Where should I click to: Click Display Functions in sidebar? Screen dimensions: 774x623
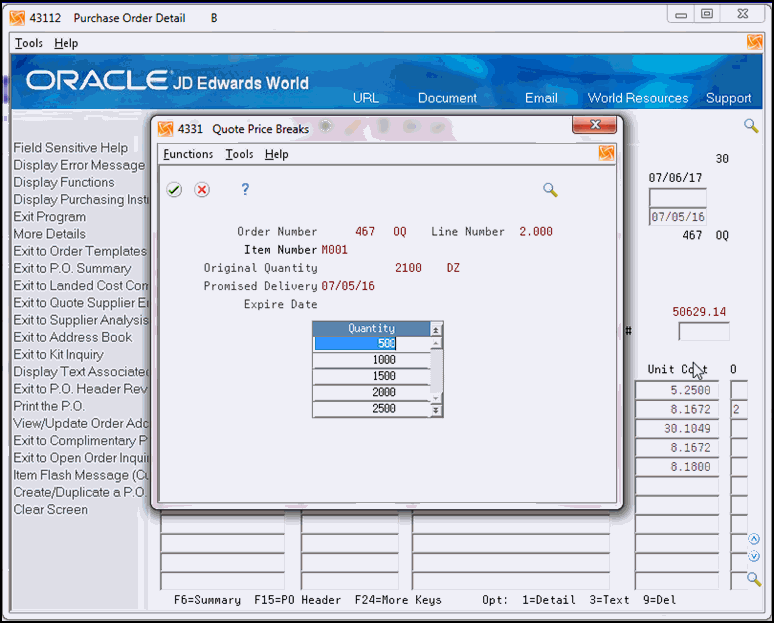click(x=64, y=183)
